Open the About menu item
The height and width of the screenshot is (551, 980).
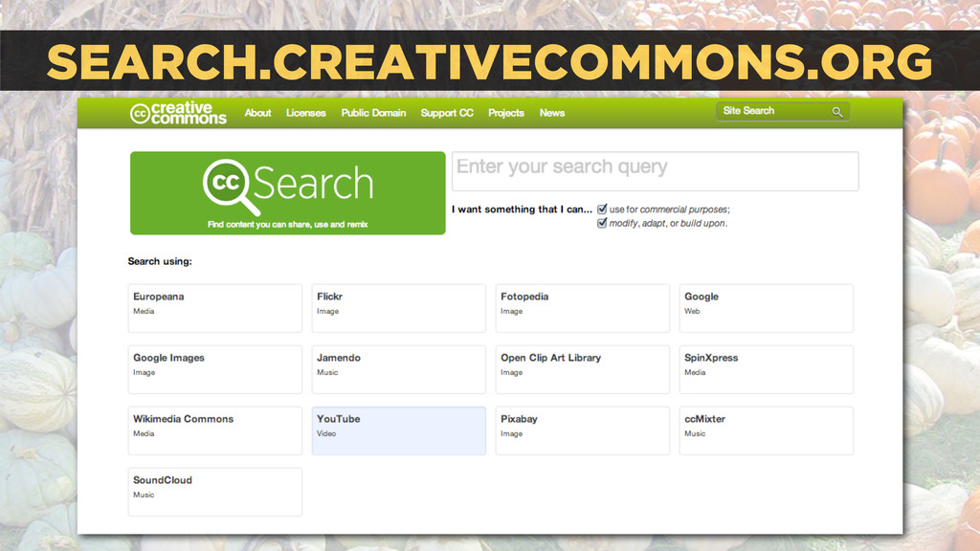click(257, 113)
